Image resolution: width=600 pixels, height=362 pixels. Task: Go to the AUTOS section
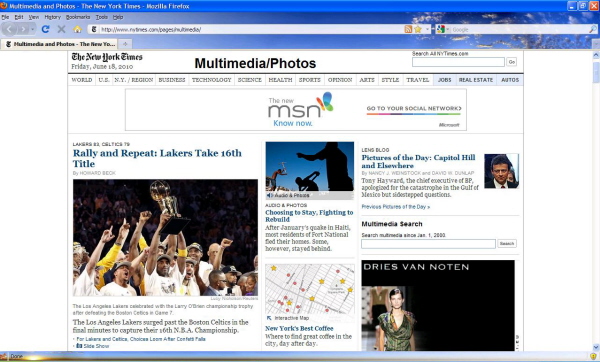[510, 80]
